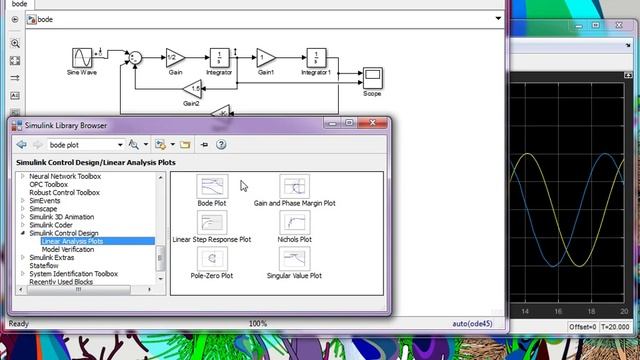Click the pin (stay on top) icon
This screenshot has width=640, height=360.
[x=204, y=144]
